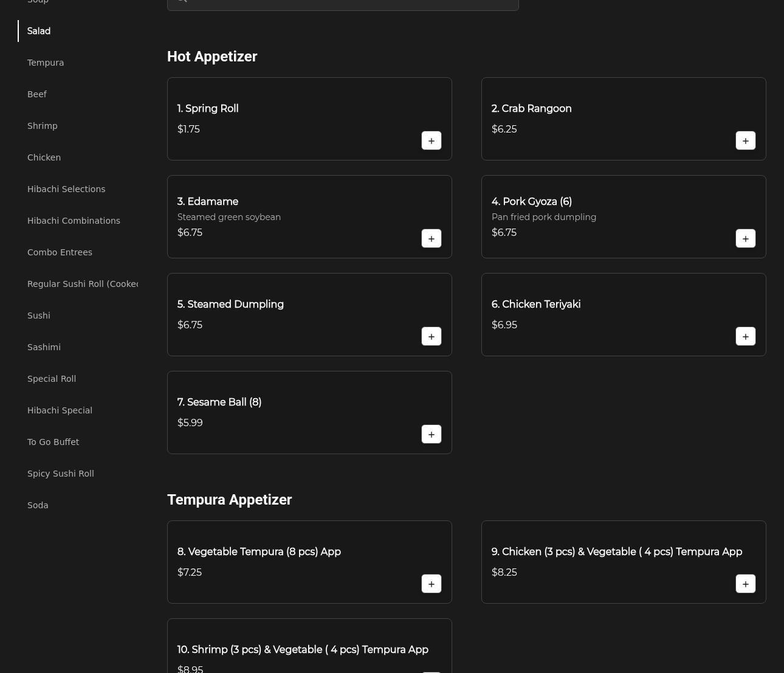784x673 pixels.
Task: Click the Steamed green soybean description
Action: point(229,217)
